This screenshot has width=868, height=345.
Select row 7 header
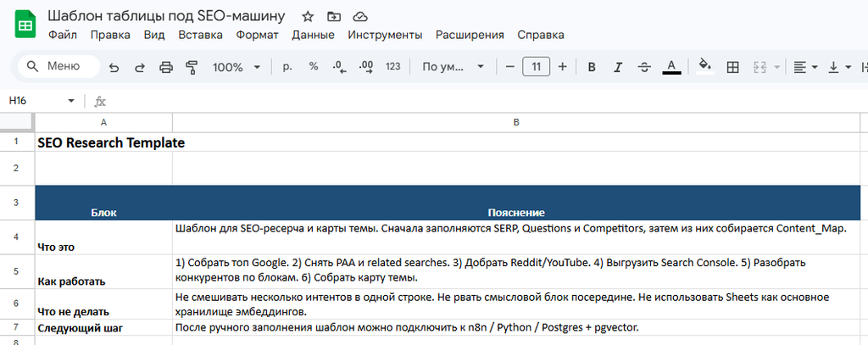tap(17, 328)
